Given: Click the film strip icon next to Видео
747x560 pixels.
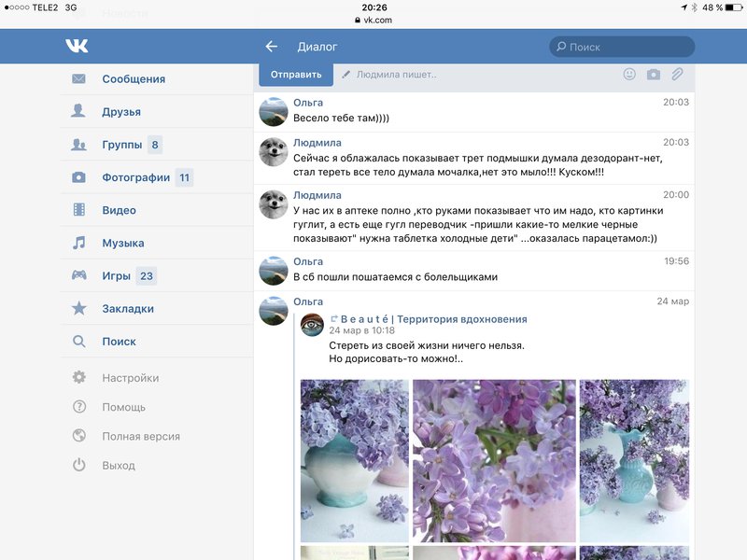Looking at the screenshot, I should coord(79,209).
